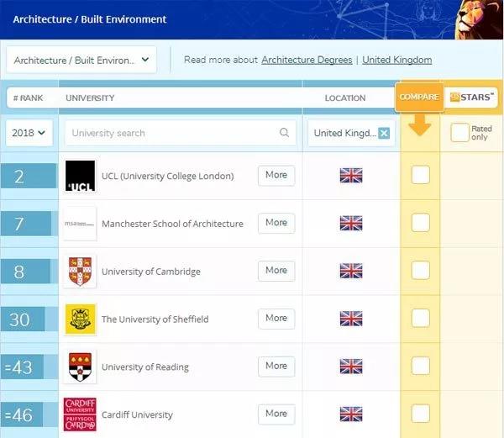Image resolution: width=504 pixels, height=438 pixels.
Task: Click rank number 8
Action: 19,272
